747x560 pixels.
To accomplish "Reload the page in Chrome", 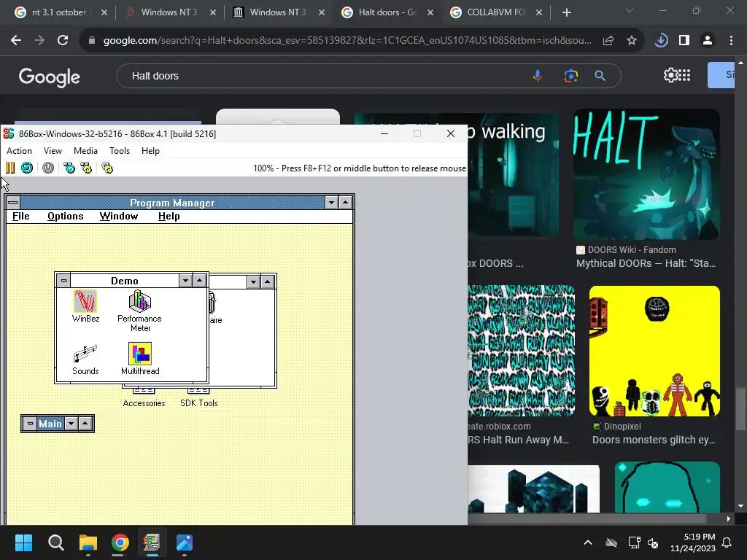I will click(63, 41).
